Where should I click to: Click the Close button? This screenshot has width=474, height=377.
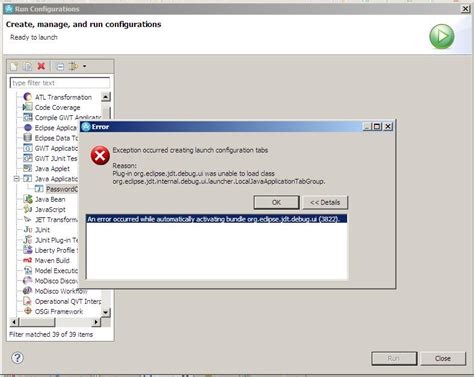443,358
